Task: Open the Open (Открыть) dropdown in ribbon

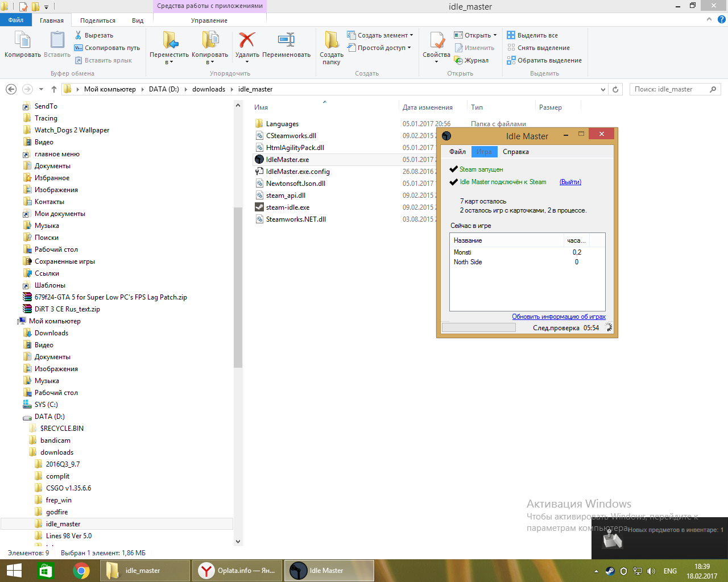Action: [475, 35]
